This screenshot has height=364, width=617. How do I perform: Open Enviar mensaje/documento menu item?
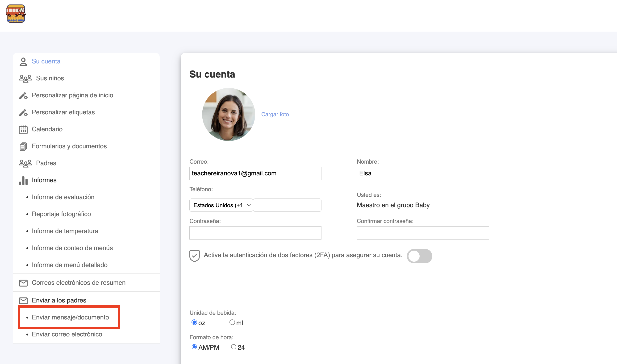click(x=70, y=317)
